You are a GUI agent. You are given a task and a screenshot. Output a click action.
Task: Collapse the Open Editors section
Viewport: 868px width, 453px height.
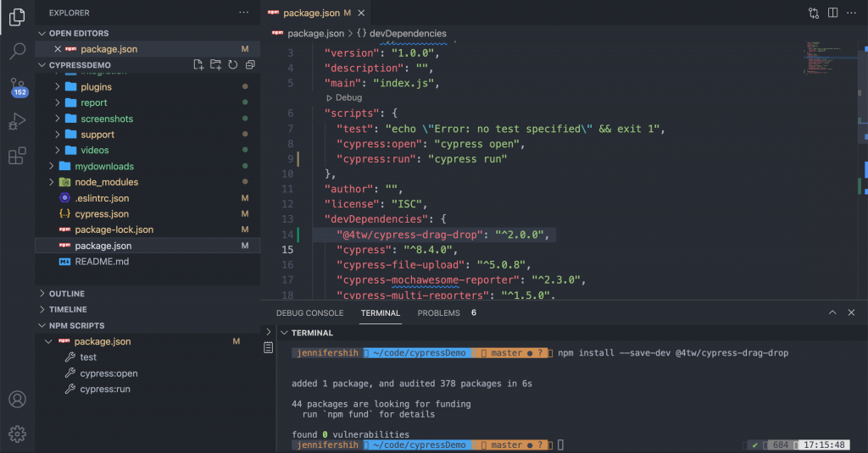pos(42,33)
